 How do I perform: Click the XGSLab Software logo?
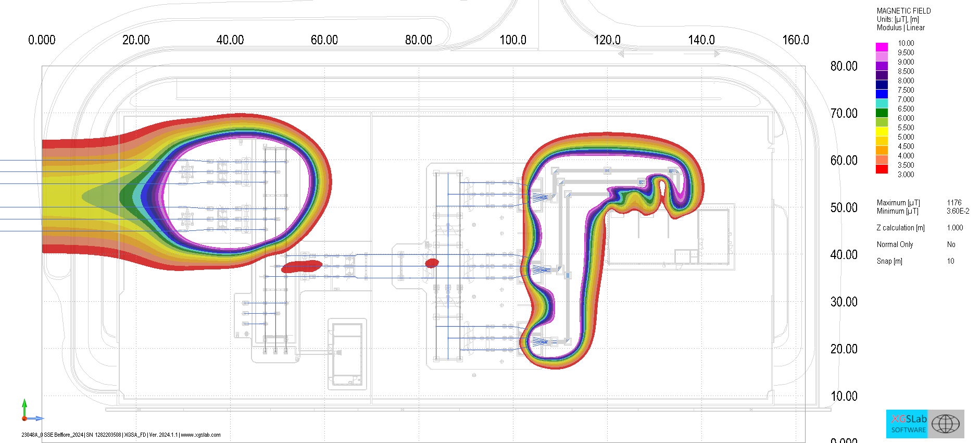[x=908, y=424]
